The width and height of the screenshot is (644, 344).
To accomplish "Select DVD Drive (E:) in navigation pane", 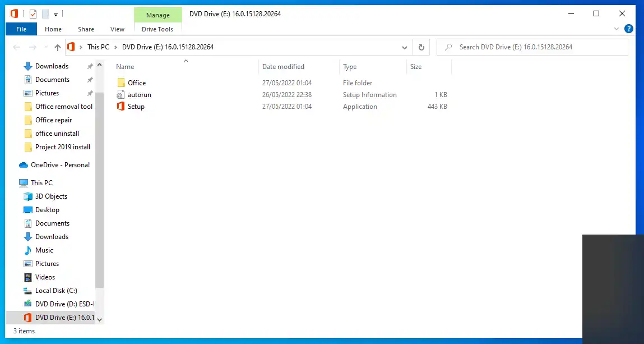I will click(x=50, y=318).
